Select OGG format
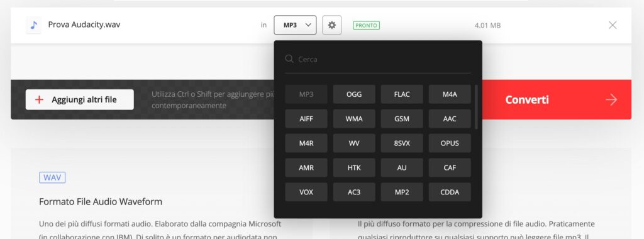 point(354,94)
